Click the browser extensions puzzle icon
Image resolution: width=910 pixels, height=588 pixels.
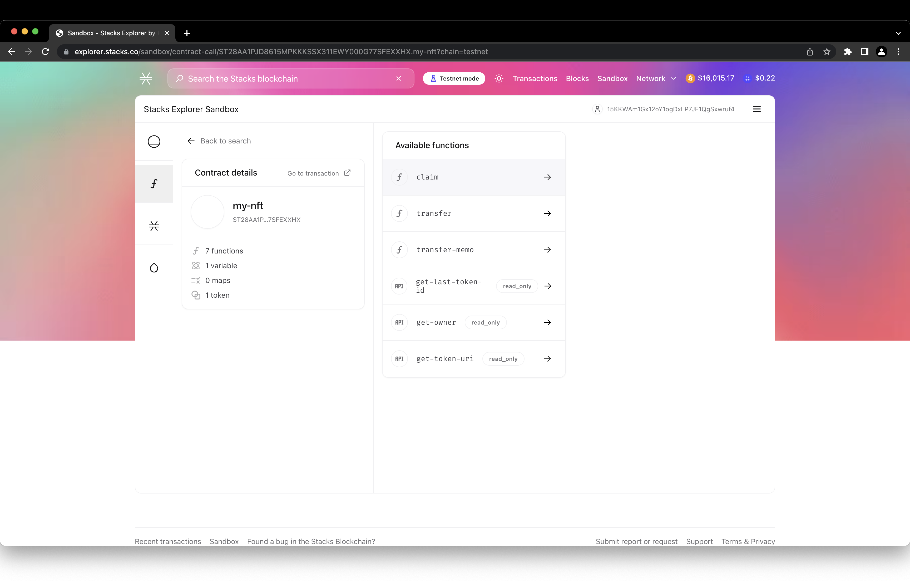click(848, 52)
